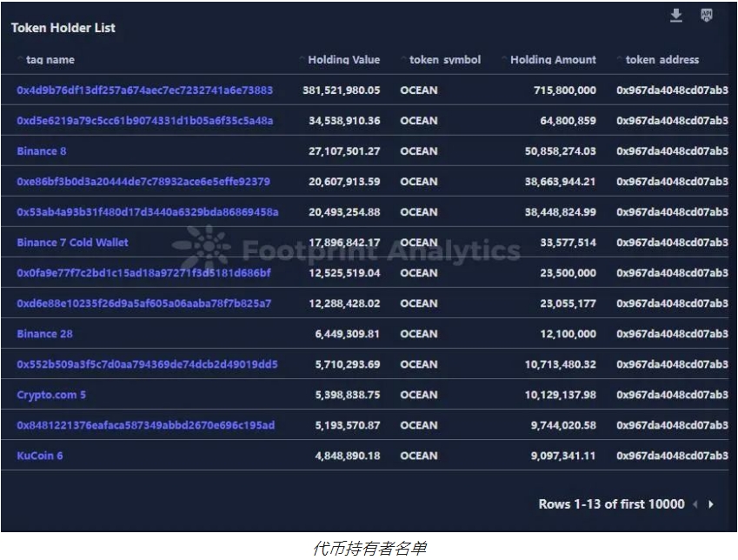Viewport: 738px width, 560px height.
Task: Sort by token symbol column
Action: pos(445,60)
